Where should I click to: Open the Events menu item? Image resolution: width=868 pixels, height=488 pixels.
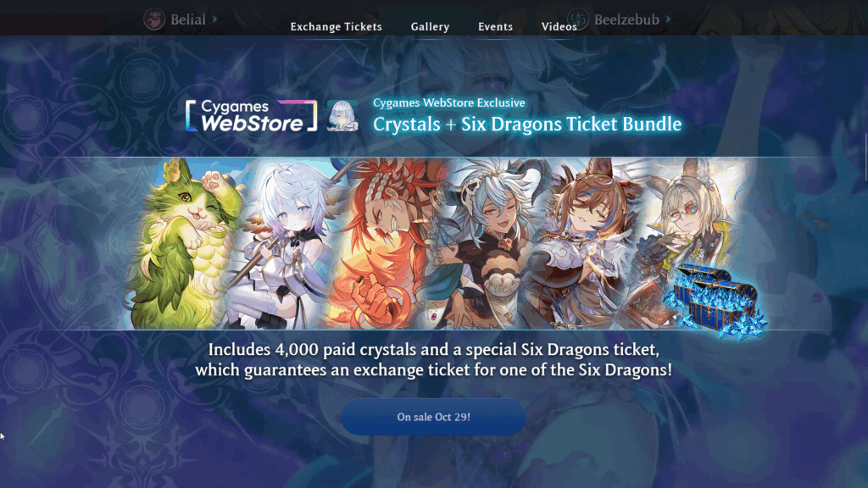tap(495, 26)
